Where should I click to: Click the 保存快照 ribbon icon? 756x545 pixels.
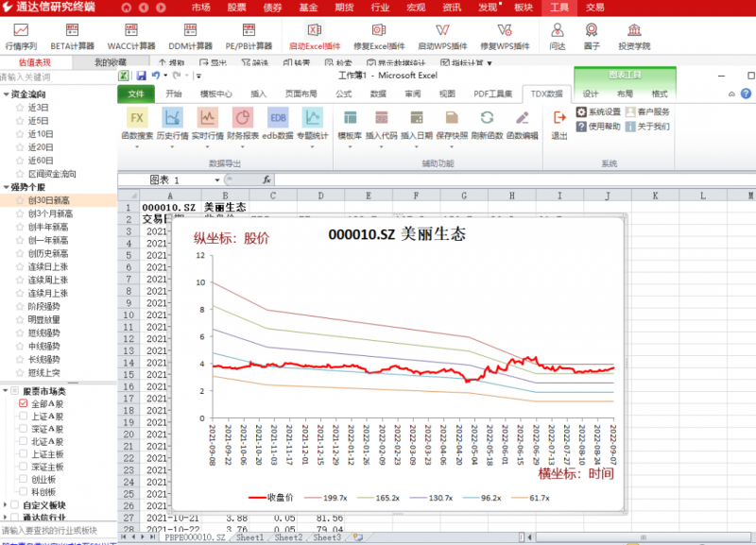(452, 117)
